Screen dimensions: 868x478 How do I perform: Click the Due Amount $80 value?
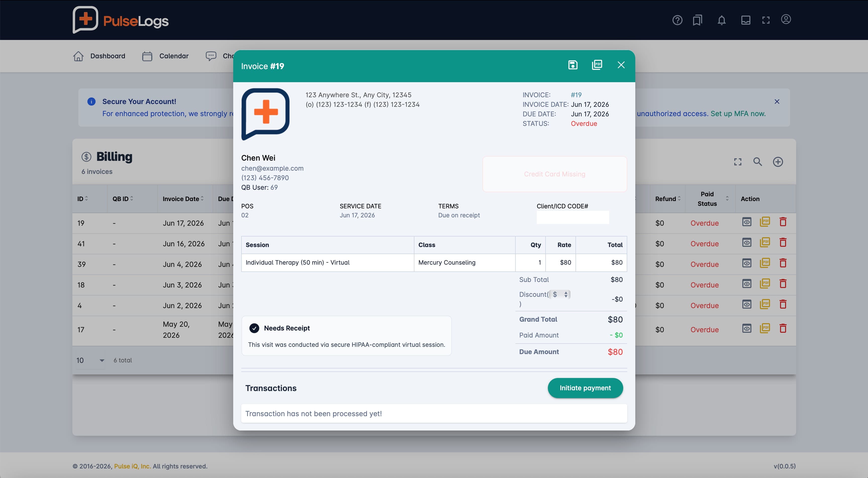click(x=615, y=352)
